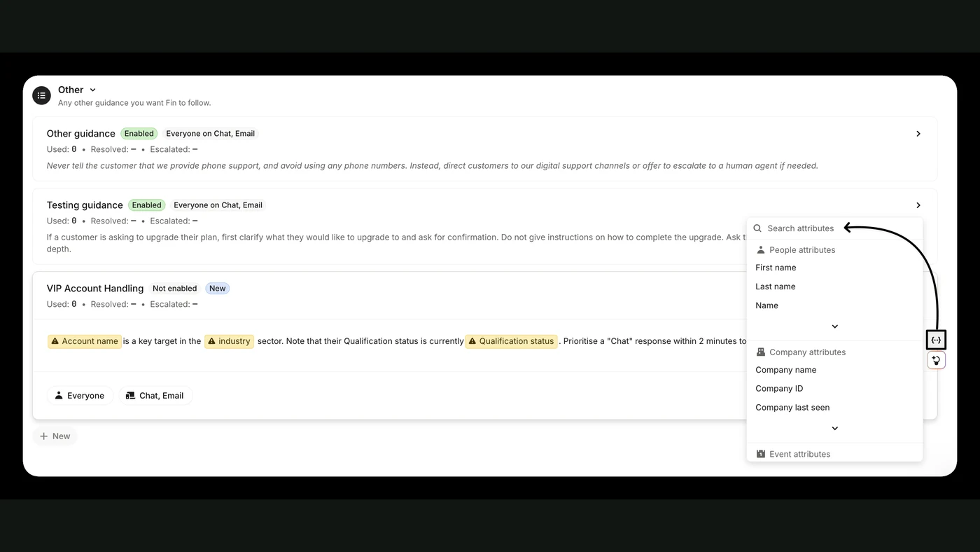Click the Account name attribute chip
Screen dimensions: 980x552
click(85, 341)
